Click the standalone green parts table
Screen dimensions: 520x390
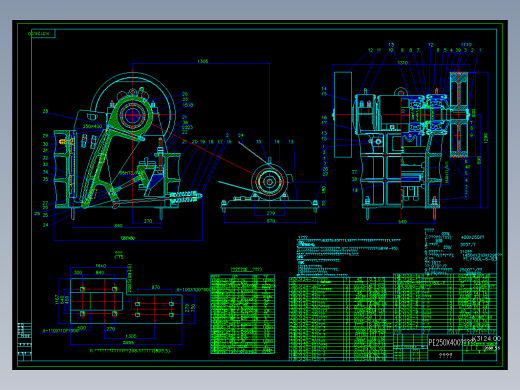point(243,314)
